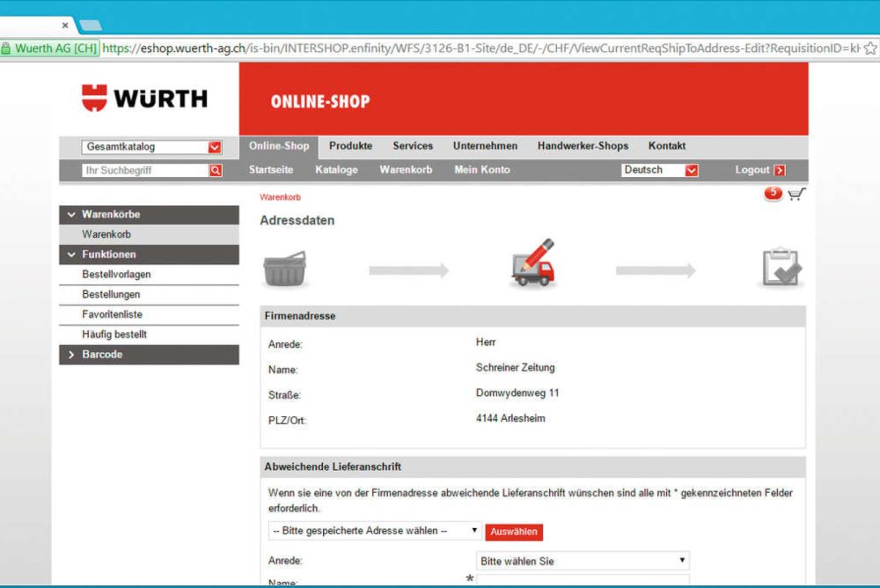The height and width of the screenshot is (588, 880).
Task: Click the 'Adressdaten' heading
Action: (x=297, y=220)
